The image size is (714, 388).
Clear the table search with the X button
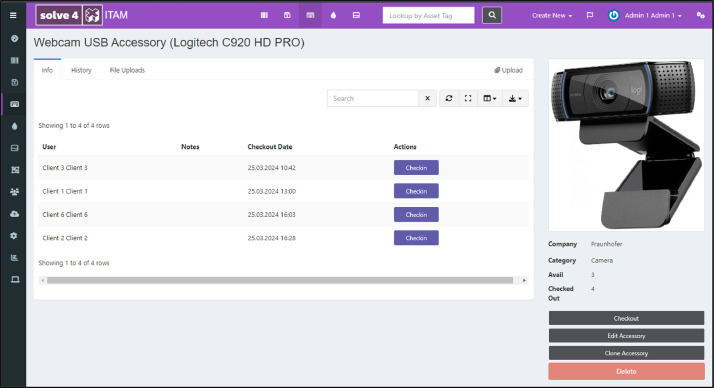[x=428, y=98]
